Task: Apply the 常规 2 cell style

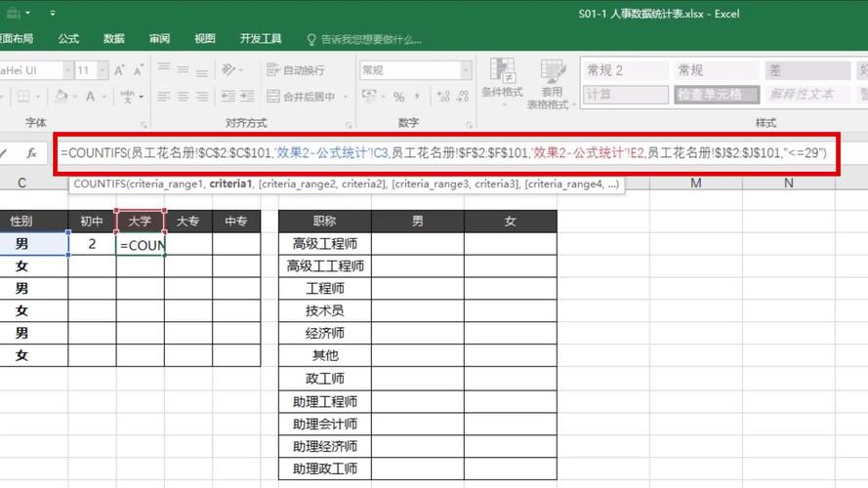Action: pos(626,70)
